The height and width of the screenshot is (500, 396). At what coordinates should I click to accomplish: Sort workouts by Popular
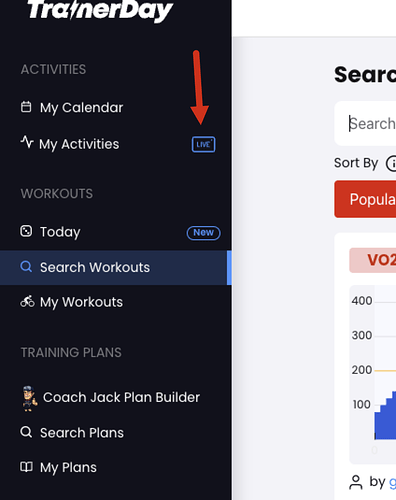(x=365, y=199)
